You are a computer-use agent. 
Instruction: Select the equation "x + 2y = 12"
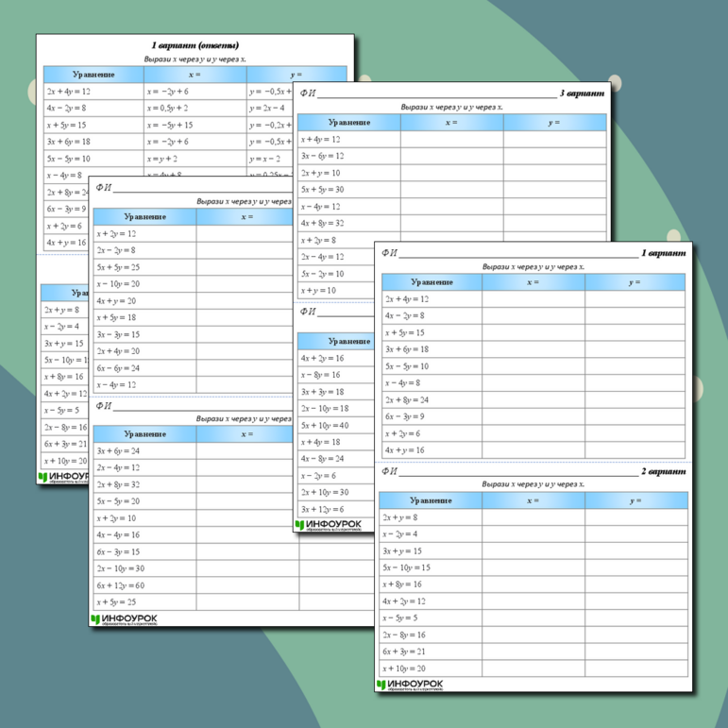[116, 233]
